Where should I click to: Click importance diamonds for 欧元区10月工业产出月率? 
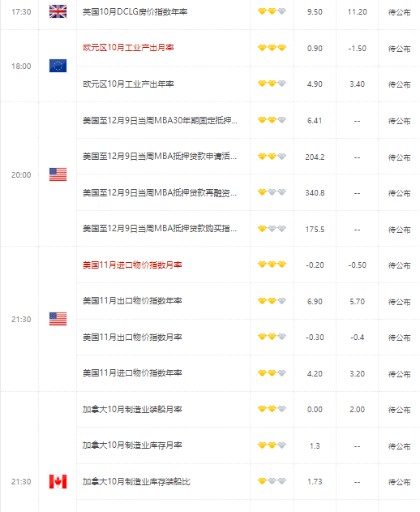[272, 48]
